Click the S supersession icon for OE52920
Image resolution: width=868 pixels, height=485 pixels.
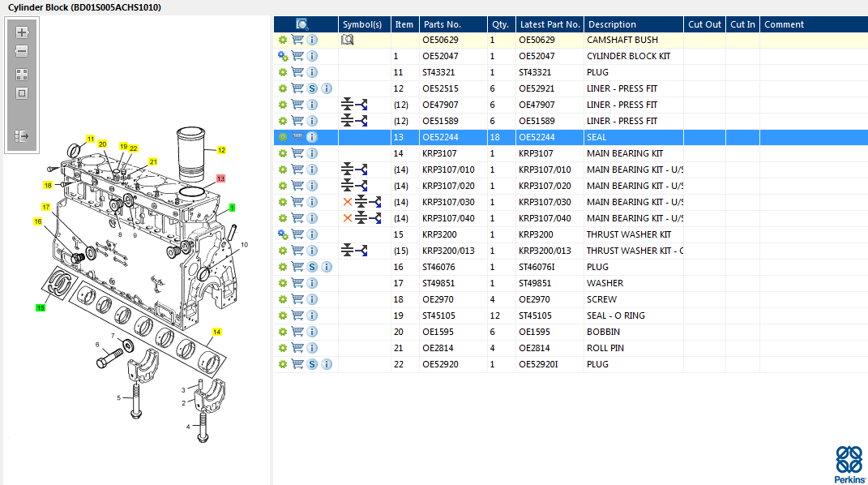[312, 364]
